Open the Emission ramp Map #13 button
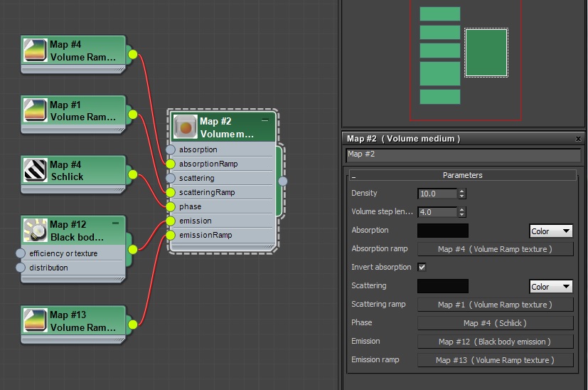Screen dimensions: 588x390 coord(495,360)
